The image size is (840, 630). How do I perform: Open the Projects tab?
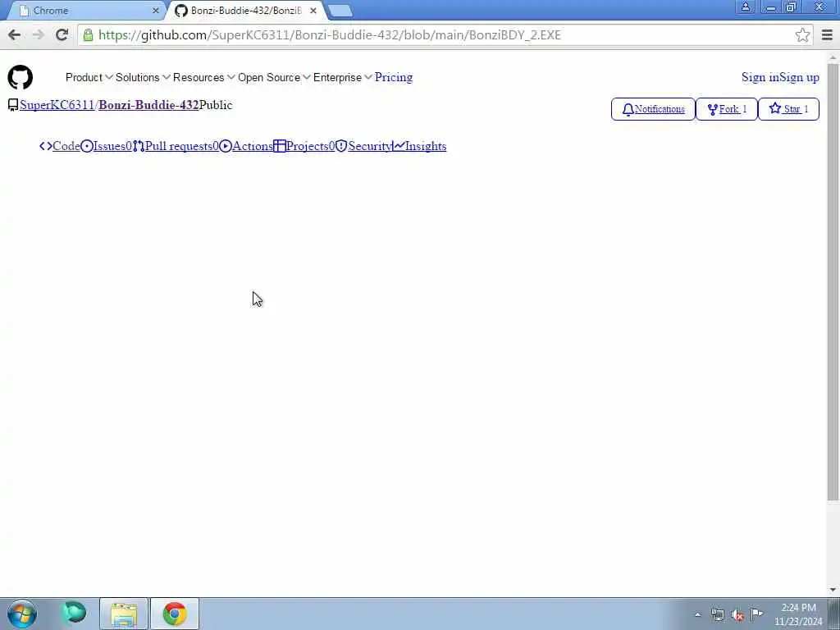304,146
